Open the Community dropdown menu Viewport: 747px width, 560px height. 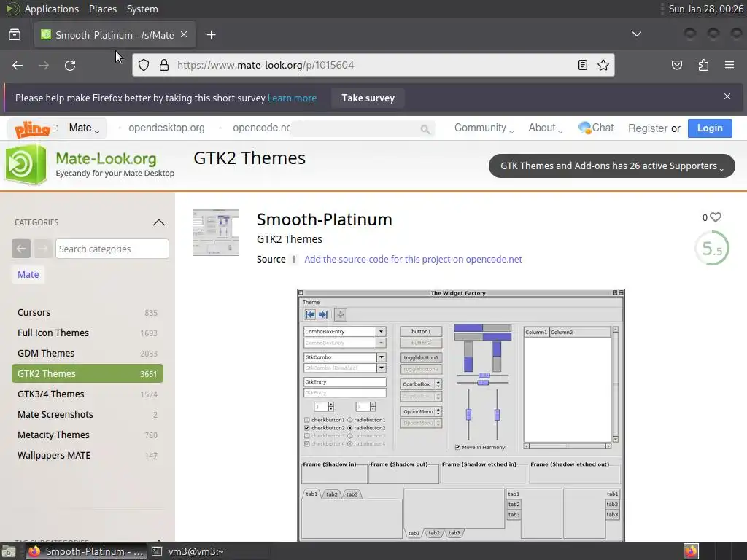pos(484,128)
